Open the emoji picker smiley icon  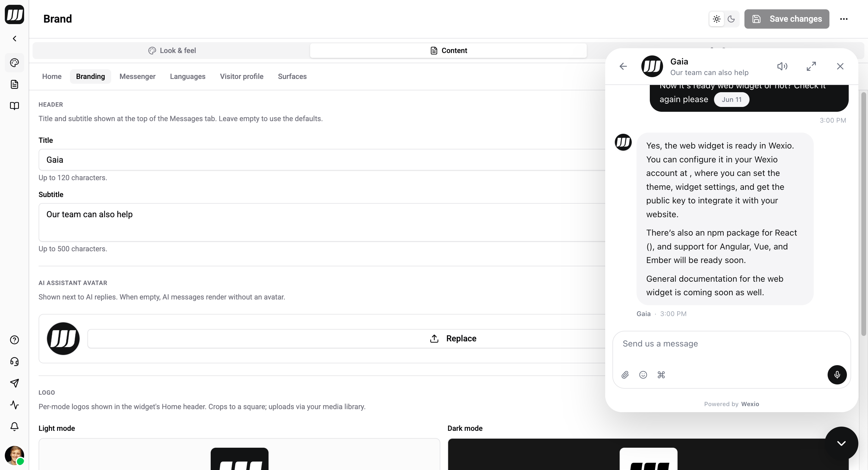(643, 375)
